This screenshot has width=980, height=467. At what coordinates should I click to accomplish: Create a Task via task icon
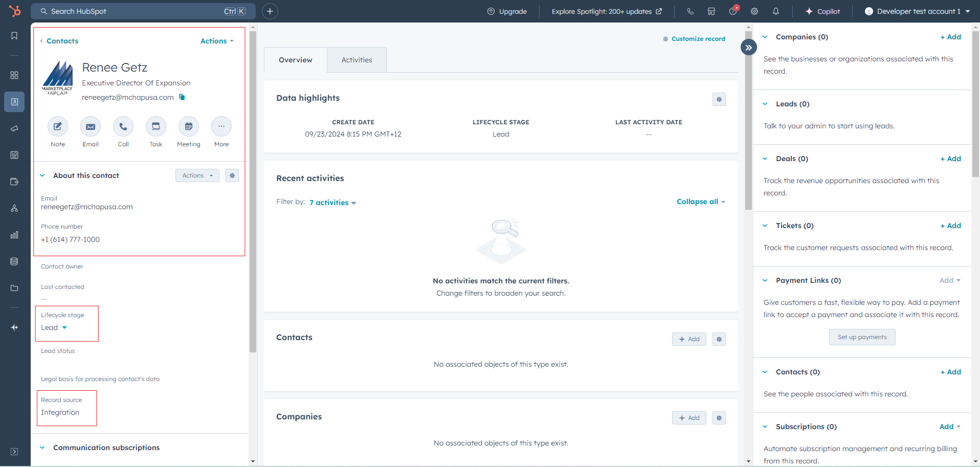[x=156, y=127]
